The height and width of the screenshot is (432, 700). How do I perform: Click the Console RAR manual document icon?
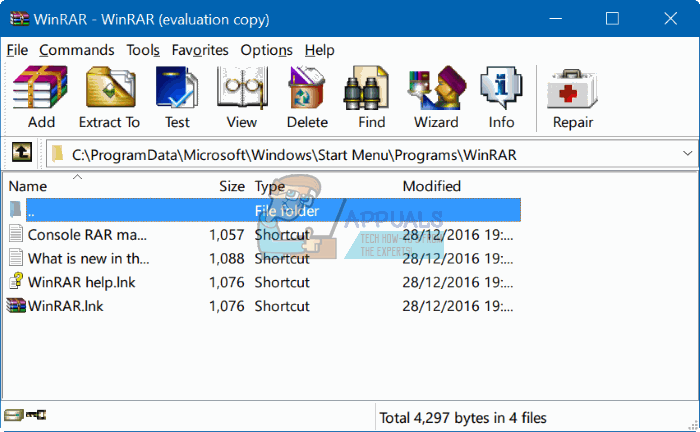16,234
